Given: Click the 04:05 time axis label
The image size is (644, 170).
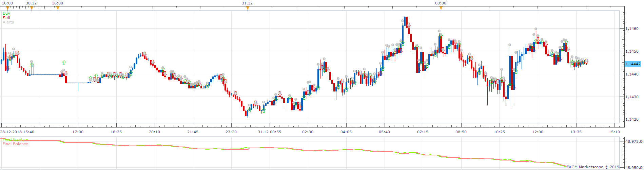Looking at the screenshot, I should click(346, 132).
